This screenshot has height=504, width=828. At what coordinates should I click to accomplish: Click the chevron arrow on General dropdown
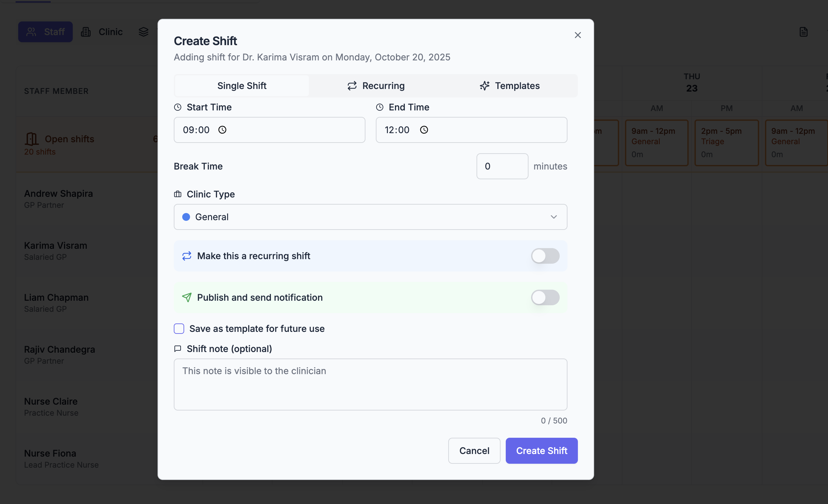pos(554,217)
